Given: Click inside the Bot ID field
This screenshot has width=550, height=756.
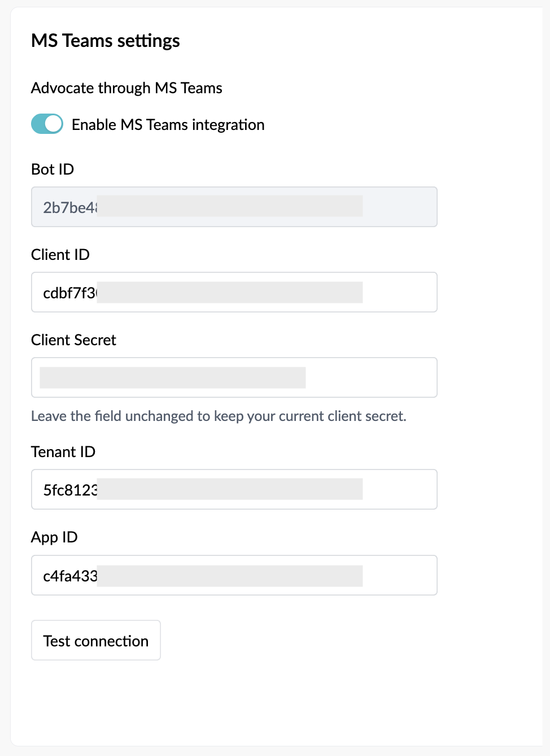Looking at the screenshot, I should [x=234, y=207].
